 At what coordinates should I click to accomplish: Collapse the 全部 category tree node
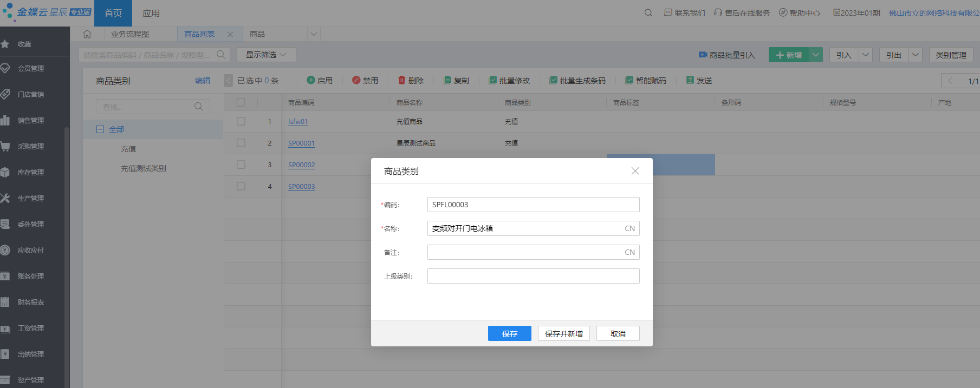tap(100, 129)
